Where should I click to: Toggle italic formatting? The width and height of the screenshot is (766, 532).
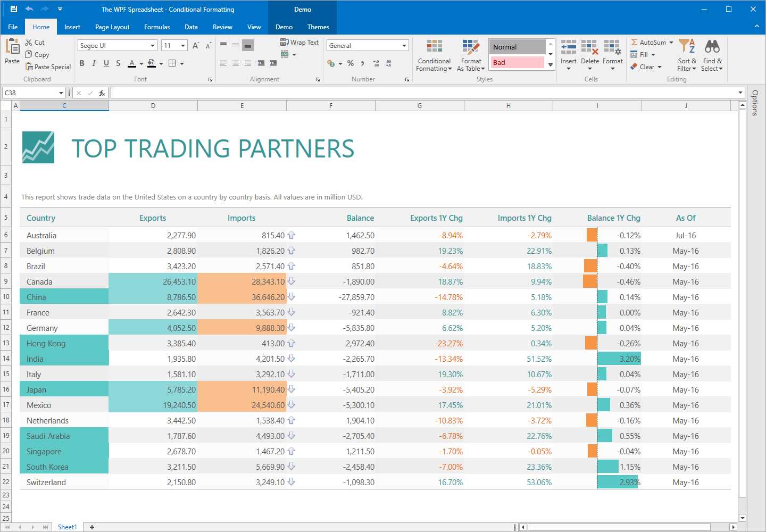[94, 63]
